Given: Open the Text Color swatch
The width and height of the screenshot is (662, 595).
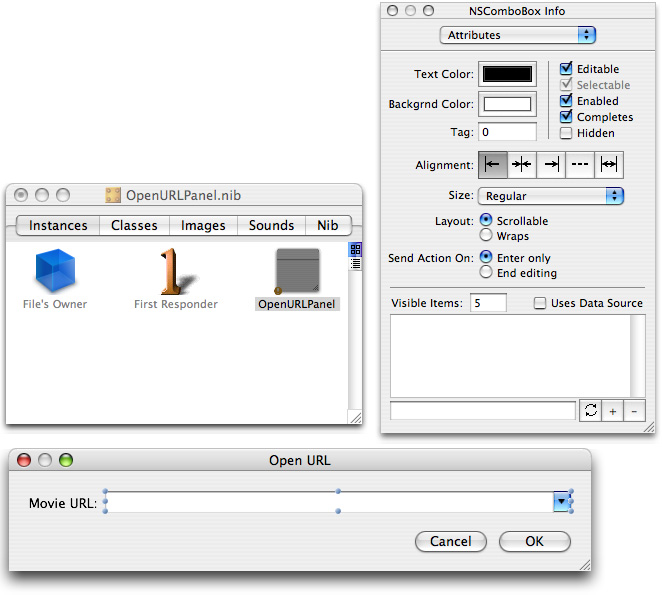Looking at the screenshot, I should pos(509,74).
